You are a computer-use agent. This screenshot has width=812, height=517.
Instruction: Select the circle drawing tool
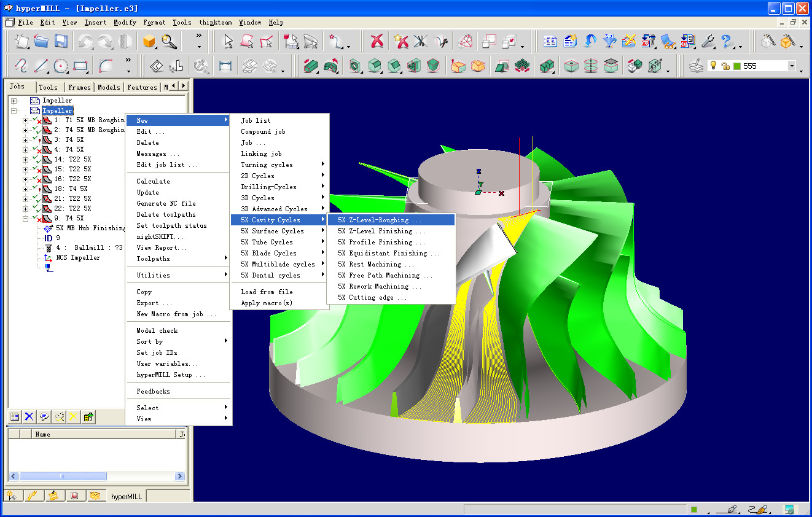[x=60, y=66]
